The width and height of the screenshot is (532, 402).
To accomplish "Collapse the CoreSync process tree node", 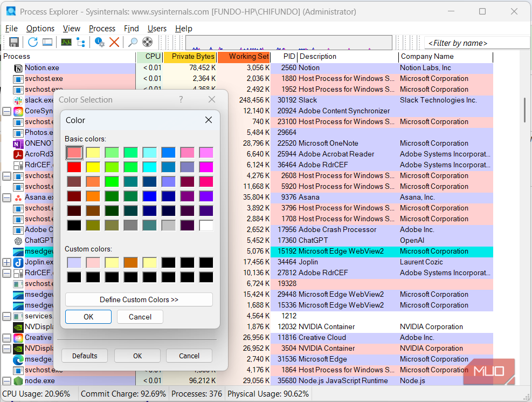I will (7, 111).
